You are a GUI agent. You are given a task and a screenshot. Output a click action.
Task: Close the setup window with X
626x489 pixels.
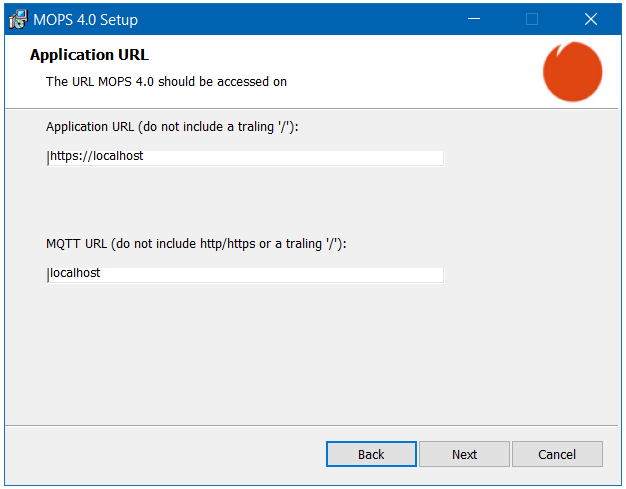[589, 19]
